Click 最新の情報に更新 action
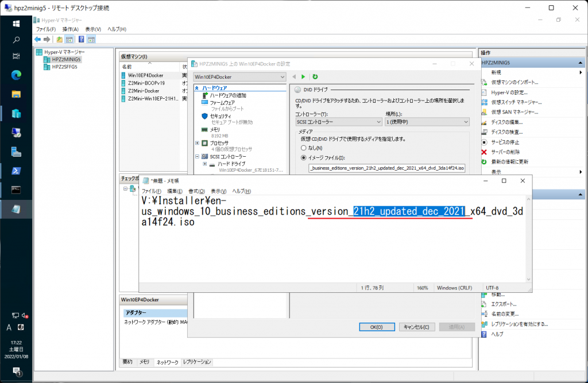Image resolution: width=588 pixels, height=383 pixels. pos(510,162)
